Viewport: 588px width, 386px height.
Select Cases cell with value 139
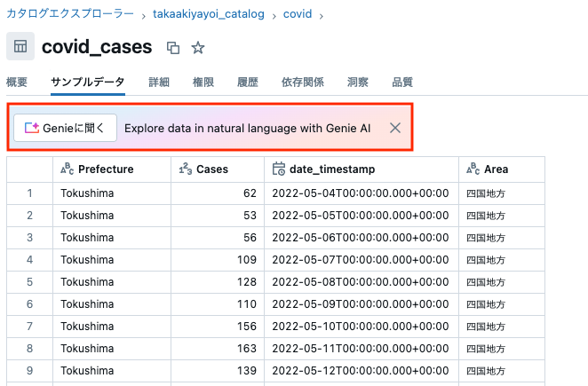[x=218, y=371]
